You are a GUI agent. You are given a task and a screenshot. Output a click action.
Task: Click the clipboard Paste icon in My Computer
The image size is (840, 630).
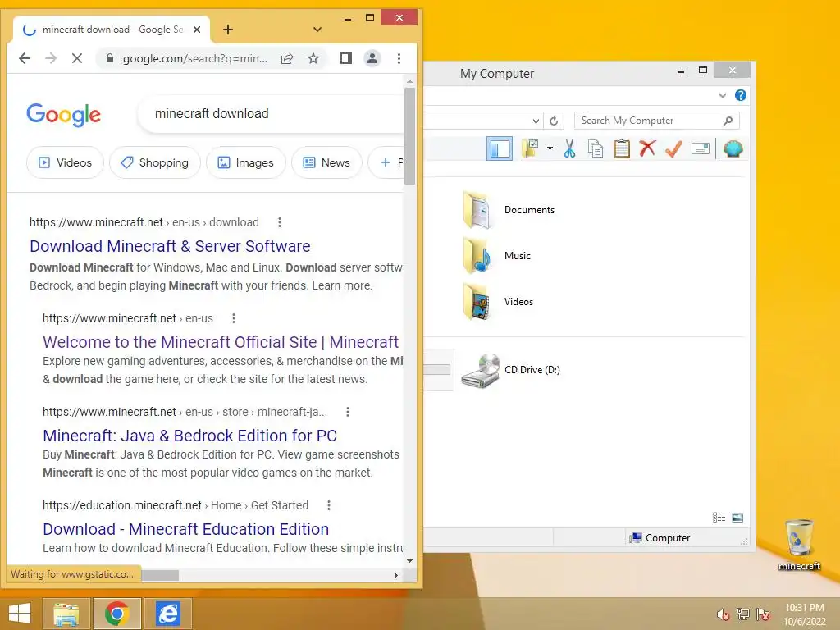[622, 148]
